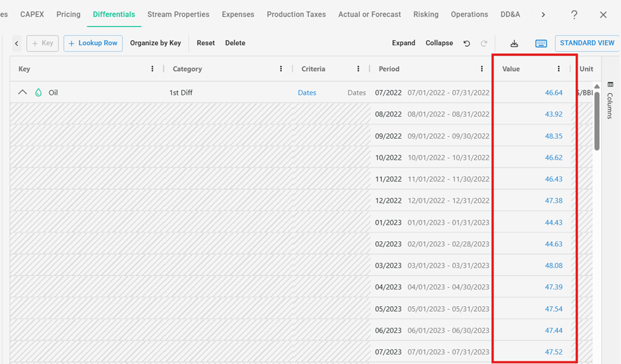Click the Lookup Row button
The width and height of the screenshot is (621, 364).
pyautogui.click(x=93, y=43)
